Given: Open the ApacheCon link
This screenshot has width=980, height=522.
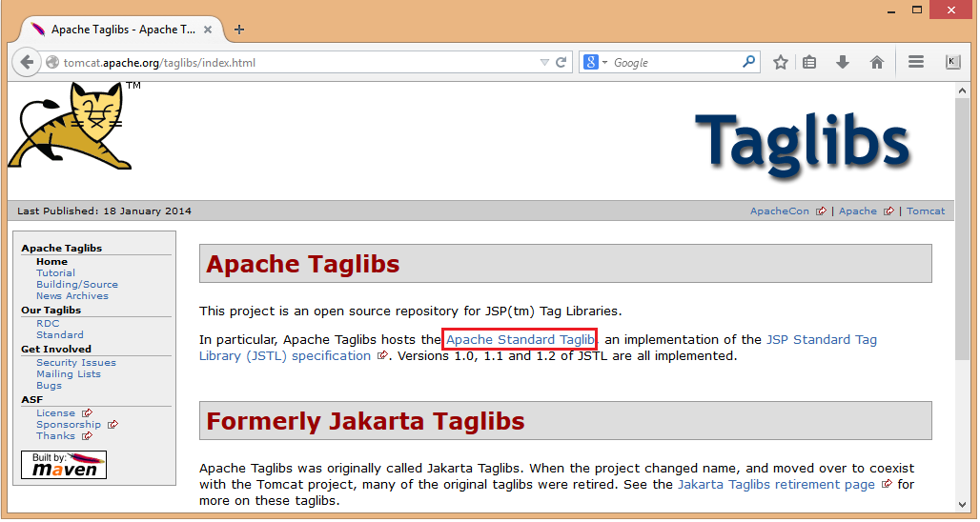Looking at the screenshot, I should tap(780, 211).
